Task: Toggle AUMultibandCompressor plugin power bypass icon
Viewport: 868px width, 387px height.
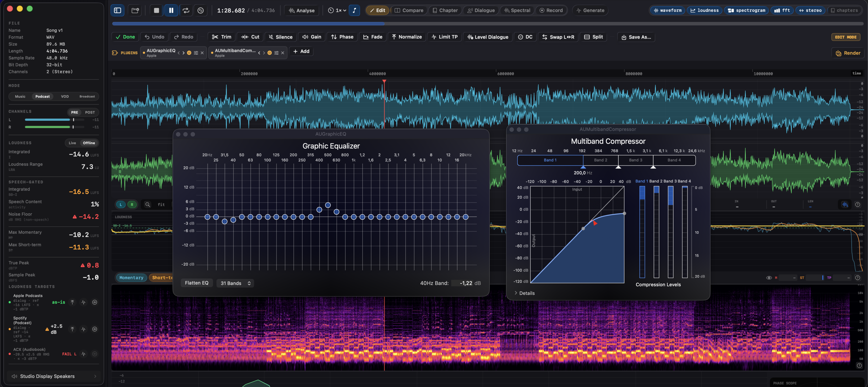Action: pos(270,53)
